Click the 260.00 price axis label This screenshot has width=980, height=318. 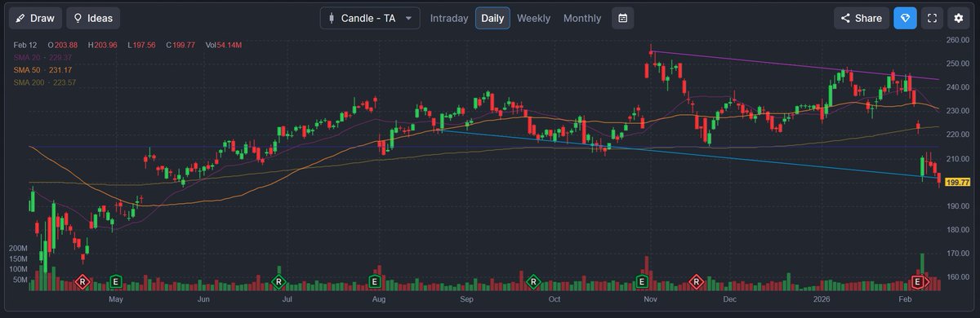(958, 39)
